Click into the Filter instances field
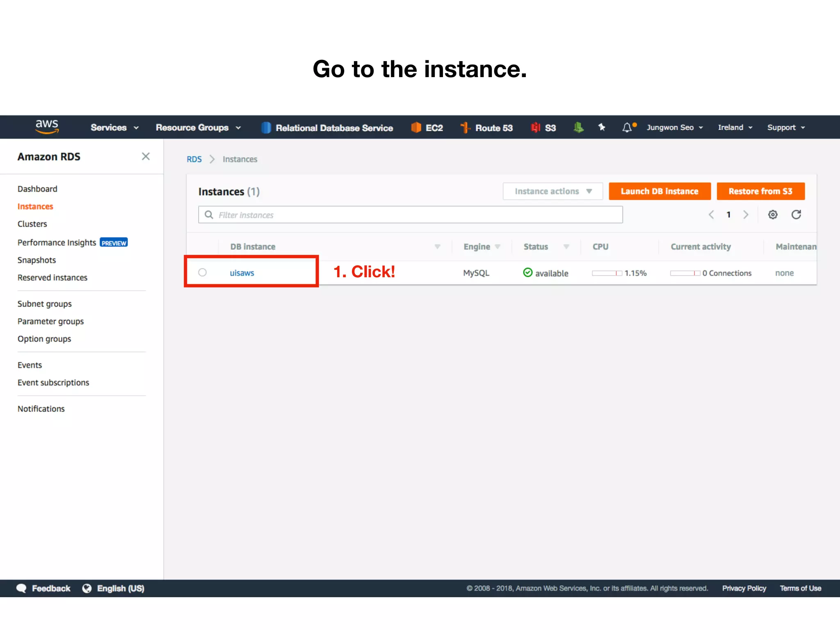 click(411, 215)
